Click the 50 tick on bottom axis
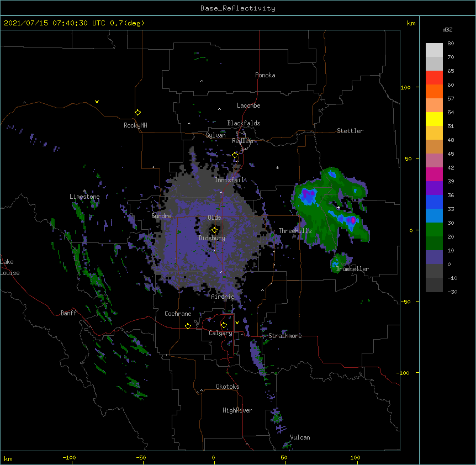Viewport: 476px width, 465px height. pos(284,457)
